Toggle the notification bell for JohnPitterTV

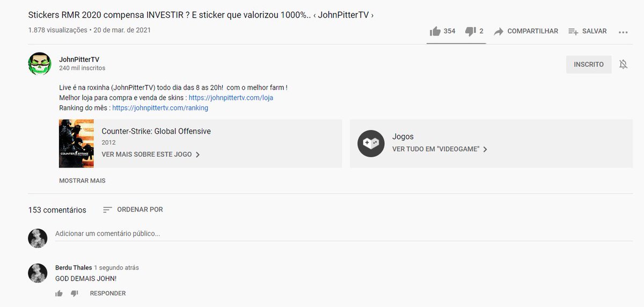623,64
